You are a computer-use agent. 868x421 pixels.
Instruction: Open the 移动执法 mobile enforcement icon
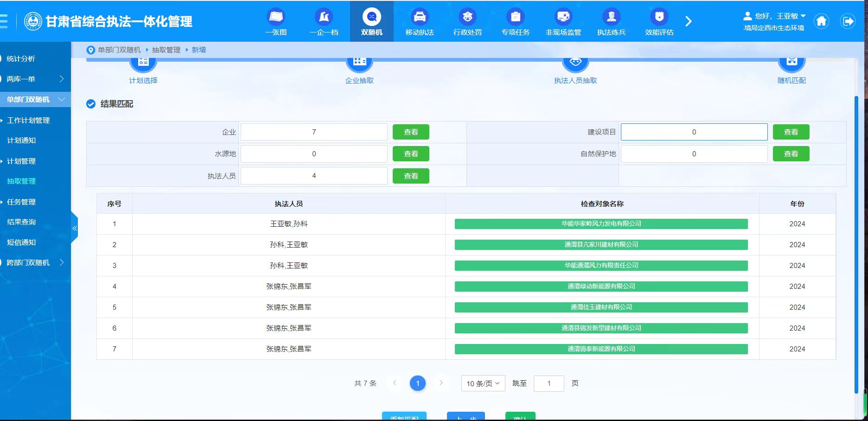click(419, 17)
